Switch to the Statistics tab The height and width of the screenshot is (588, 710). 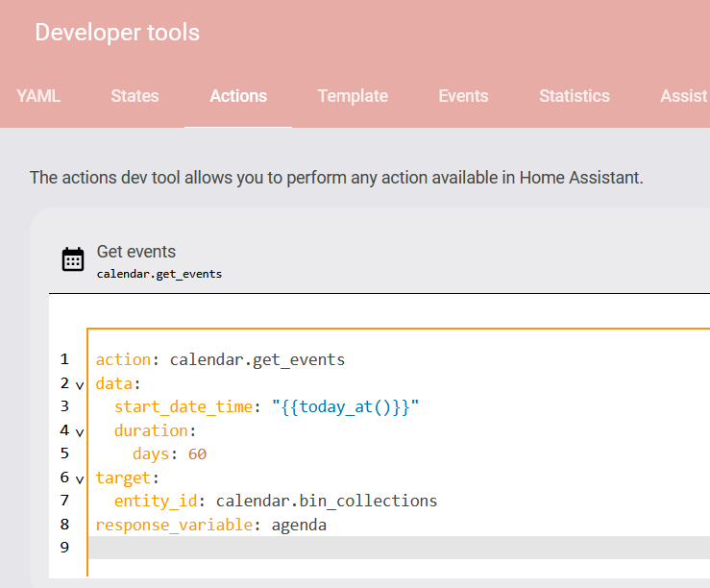[574, 96]
